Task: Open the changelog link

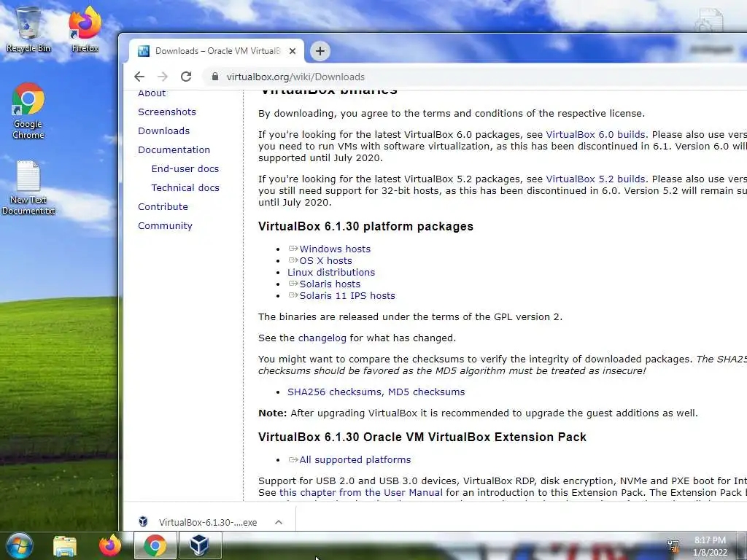Action: pyautogui.click(x=322, y=338)
